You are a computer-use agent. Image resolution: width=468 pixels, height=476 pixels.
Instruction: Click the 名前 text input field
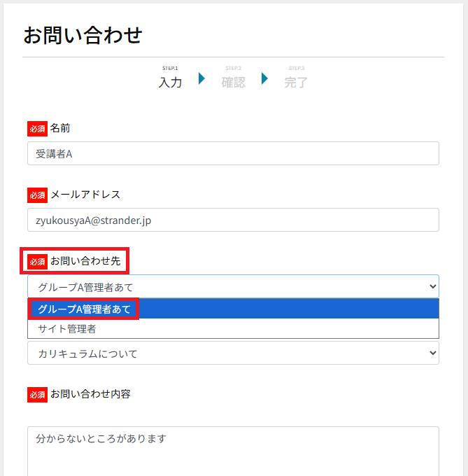click(x=233, y=153)
